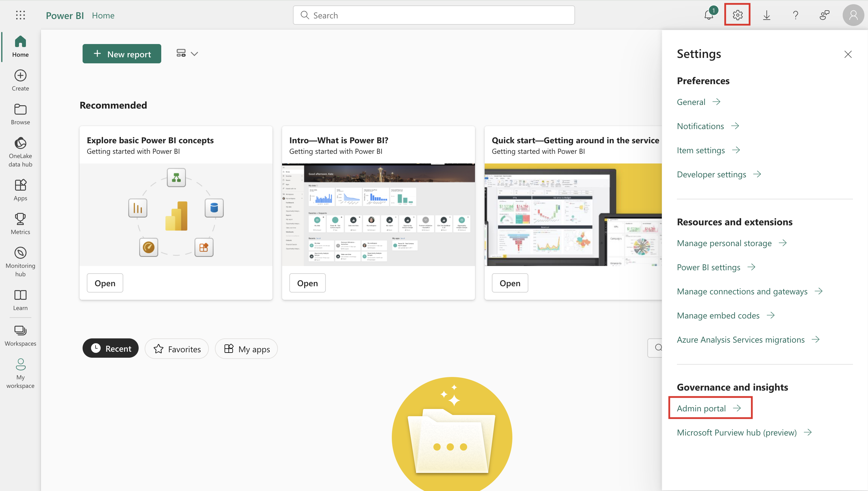Click the magnifier icon above the folder illustration
Viewport: 868px width, 491px height.
click(x=658, y=347)
